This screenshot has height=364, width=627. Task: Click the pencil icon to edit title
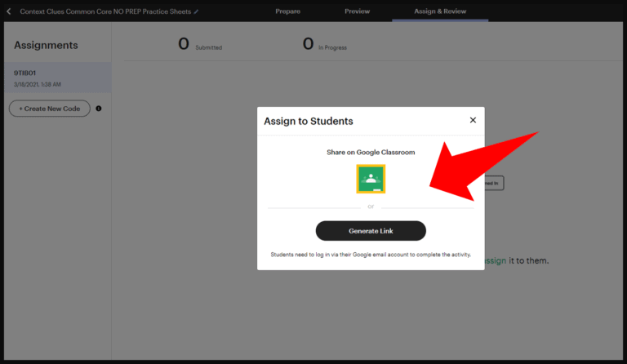click(x=196, y=11)
